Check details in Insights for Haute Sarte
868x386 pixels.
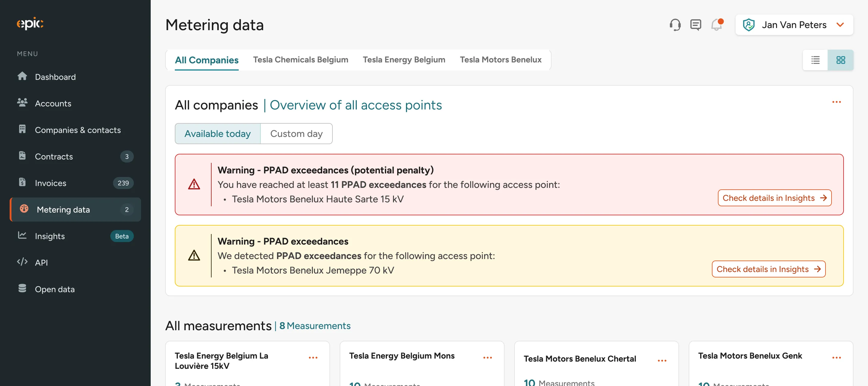tap(775, 198)
